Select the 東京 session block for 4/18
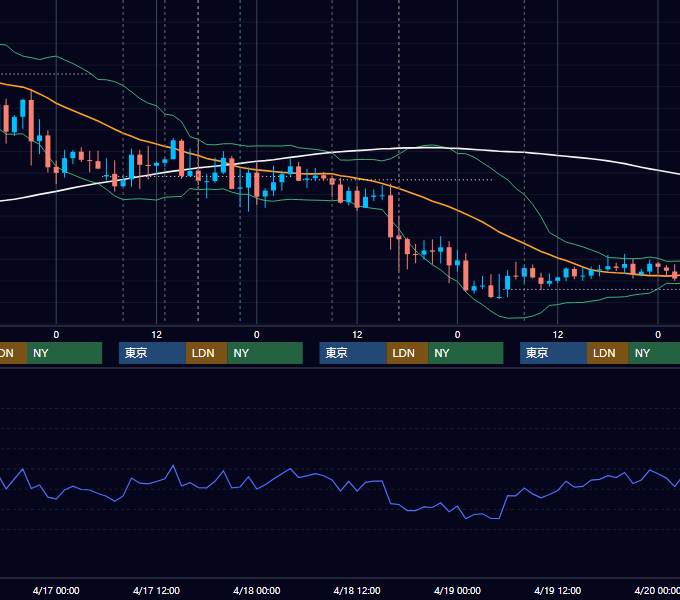Screen dimensions: 680x600 tap(353, 353)
